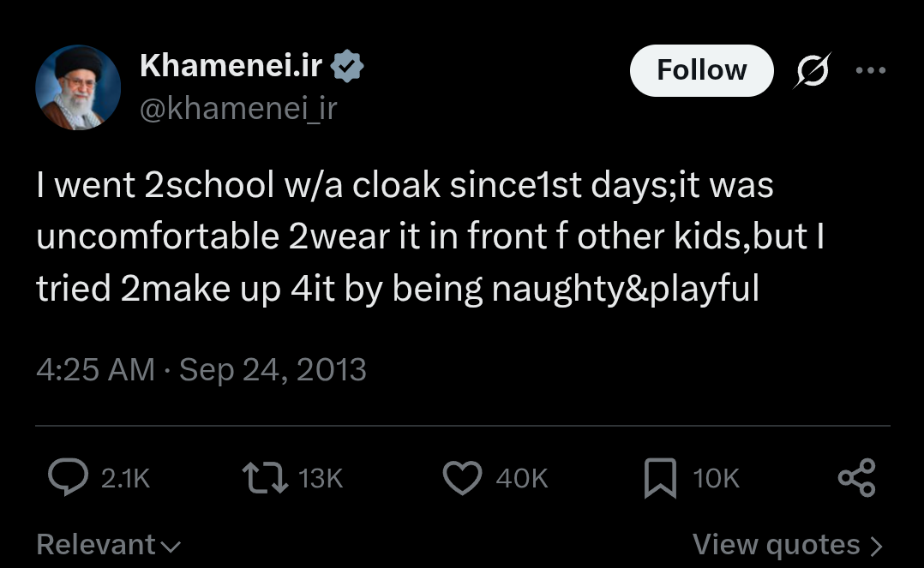Expand the Relevant sort dropdown
The width and height of the screenshot is (924, 568).
pyautogui.click(x=108, y=544)
